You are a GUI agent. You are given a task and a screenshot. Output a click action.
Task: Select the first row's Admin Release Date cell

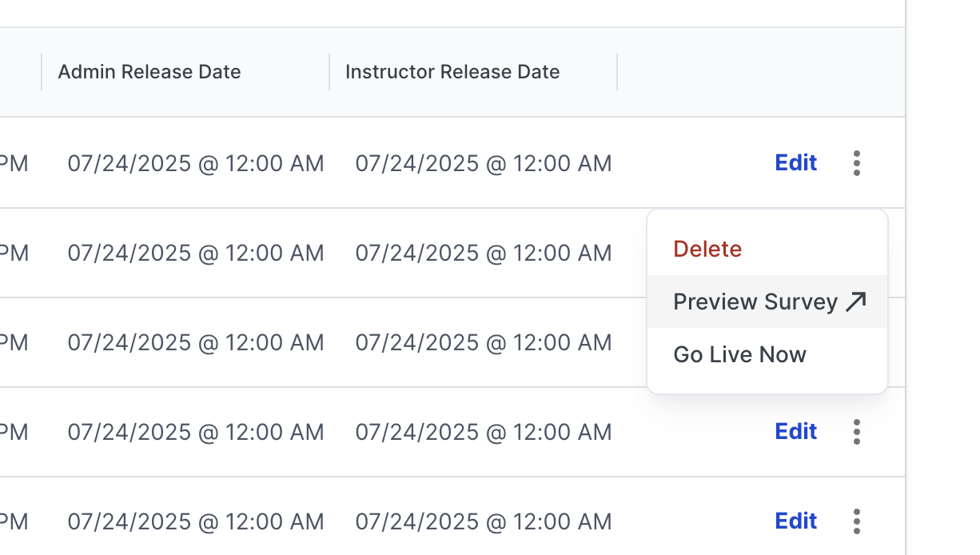(x=196, y=163)
